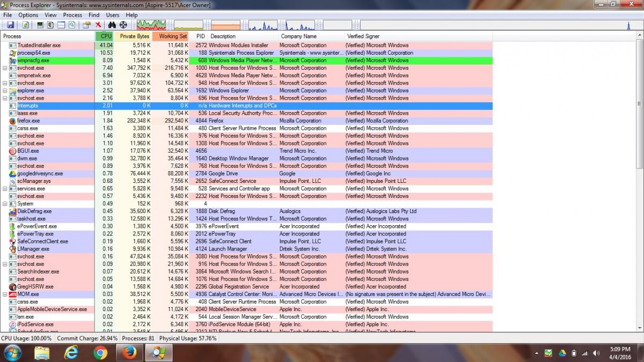644x362 pixels.
Task: Collapse the svchost.exe PID 1000 tree node
Action: [5, 68]
